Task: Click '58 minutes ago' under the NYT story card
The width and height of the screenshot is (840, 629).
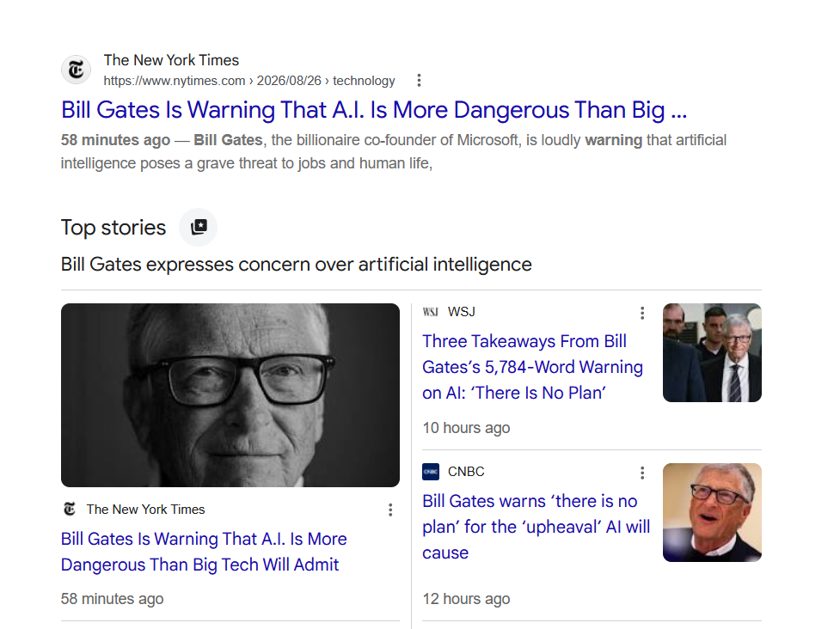Action: (x=112, y=598)
